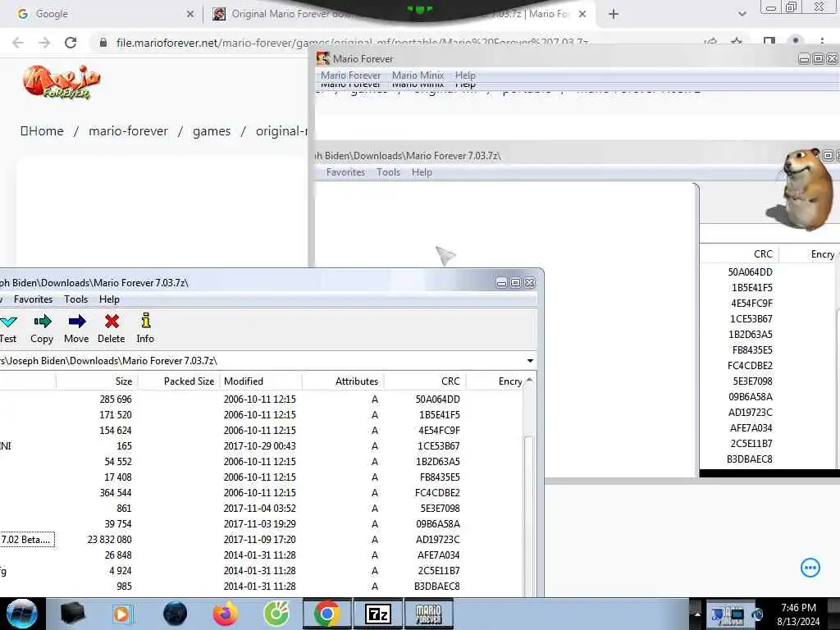Click the CRC value B3DBAEC8 in the front window

437,587
